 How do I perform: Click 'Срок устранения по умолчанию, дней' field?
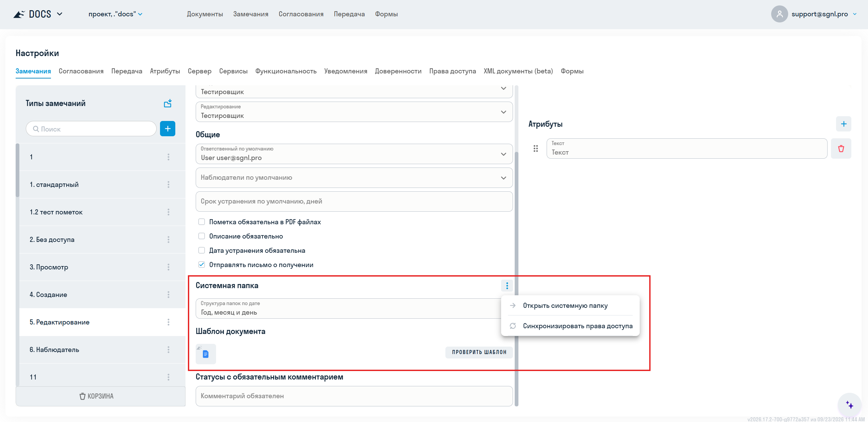[354, 201]
